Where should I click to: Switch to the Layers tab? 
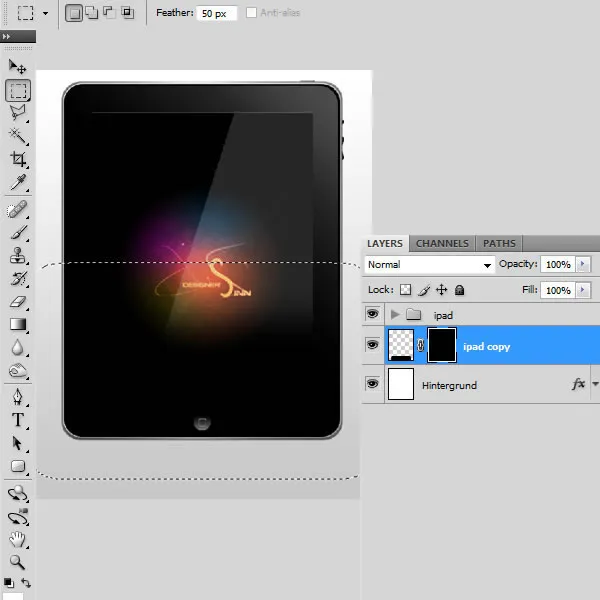pos(385,243)
